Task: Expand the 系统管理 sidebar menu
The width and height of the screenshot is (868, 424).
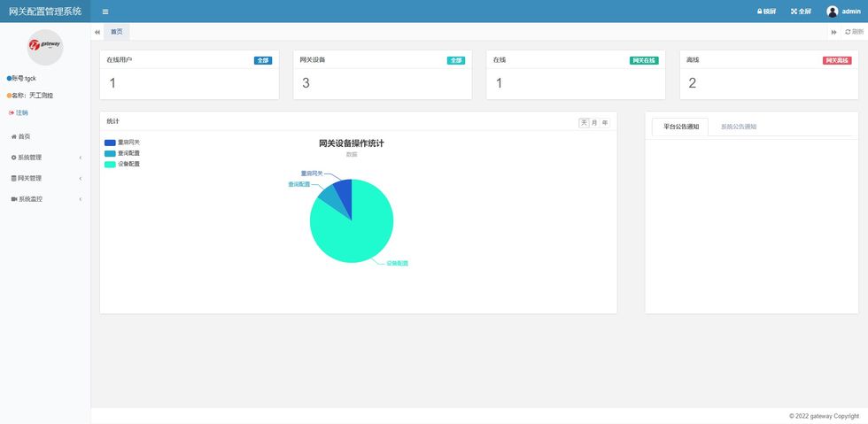Action: click(x=44, y=158)
